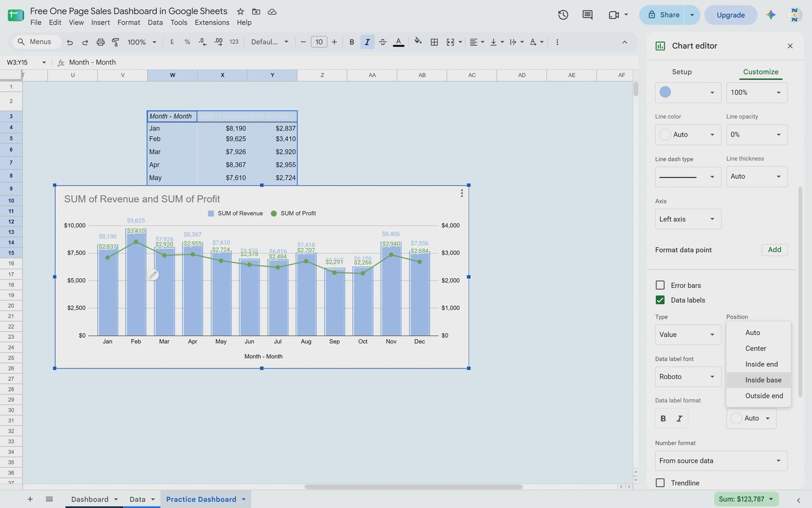Open version history clock icon
This screenshot has width=812, height=508.
563,15
